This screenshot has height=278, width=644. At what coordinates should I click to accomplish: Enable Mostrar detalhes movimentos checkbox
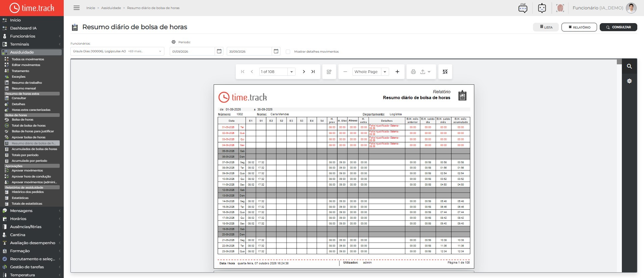[288, 52]
